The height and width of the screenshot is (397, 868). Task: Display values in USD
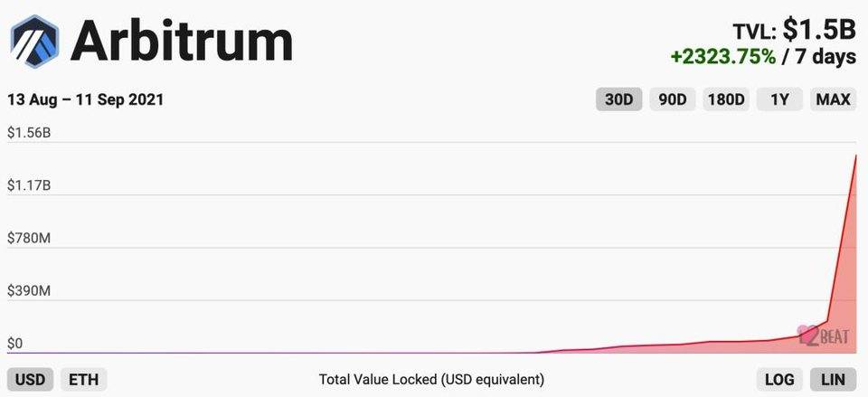[x=30, y=380]
